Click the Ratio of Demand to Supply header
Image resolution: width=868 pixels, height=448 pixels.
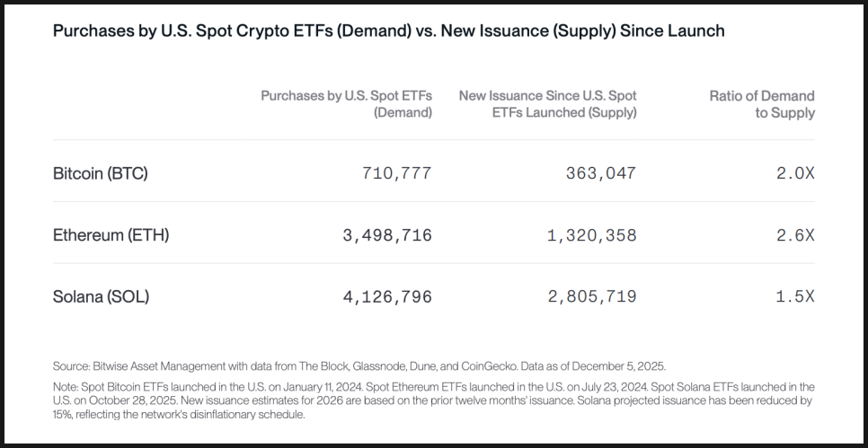point(761,104)
